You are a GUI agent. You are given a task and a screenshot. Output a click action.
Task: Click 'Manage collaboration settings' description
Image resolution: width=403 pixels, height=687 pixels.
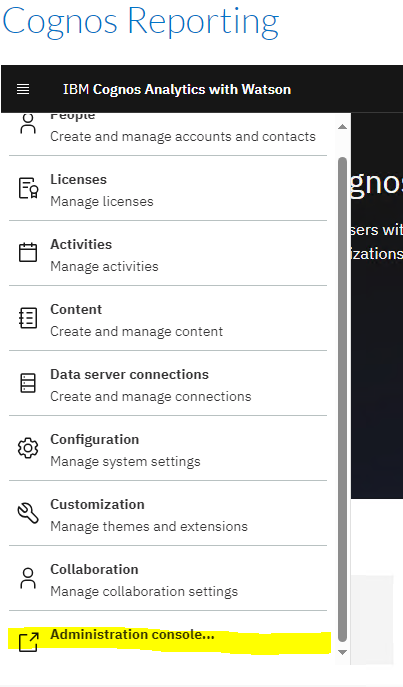144,591
